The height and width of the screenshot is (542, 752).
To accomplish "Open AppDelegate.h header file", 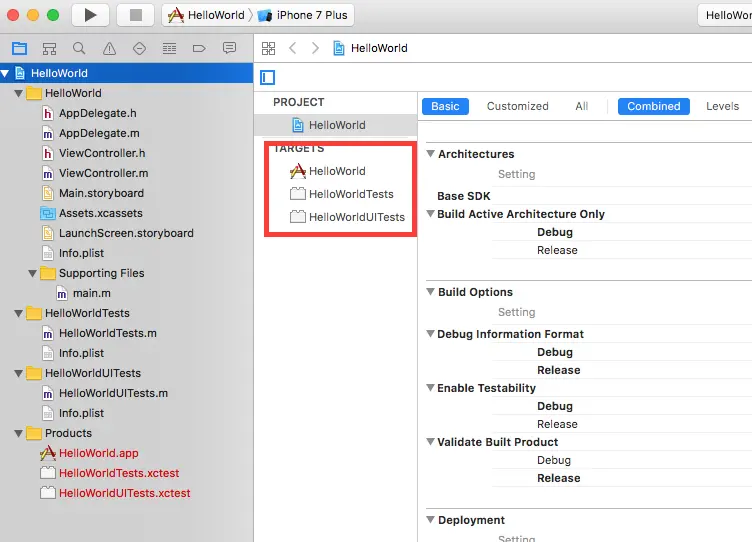I will 97,114.
